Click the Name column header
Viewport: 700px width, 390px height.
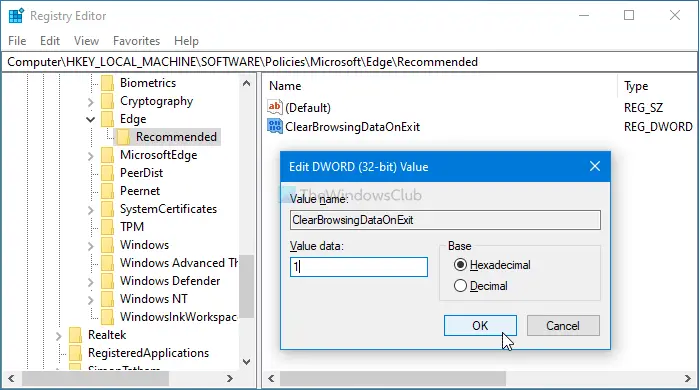pyautogui.click(x=285, y=86)
